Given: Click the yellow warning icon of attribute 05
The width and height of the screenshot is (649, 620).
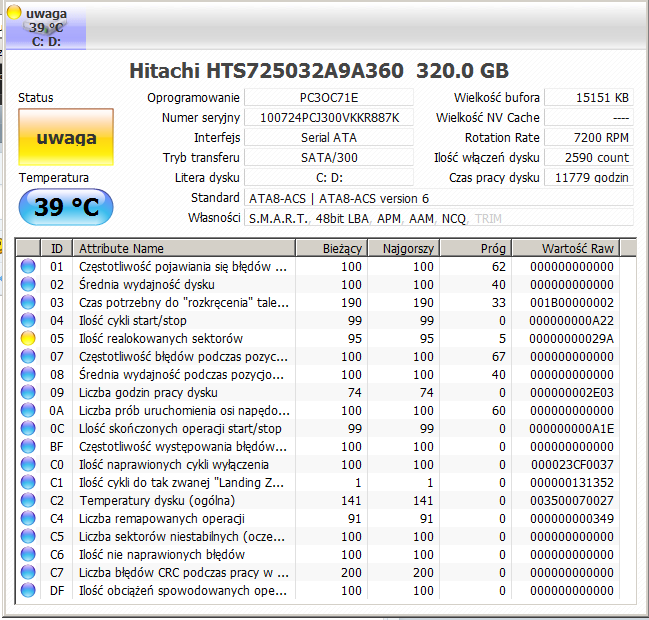Looking at the screenshot, I should [x=28, y=338].
